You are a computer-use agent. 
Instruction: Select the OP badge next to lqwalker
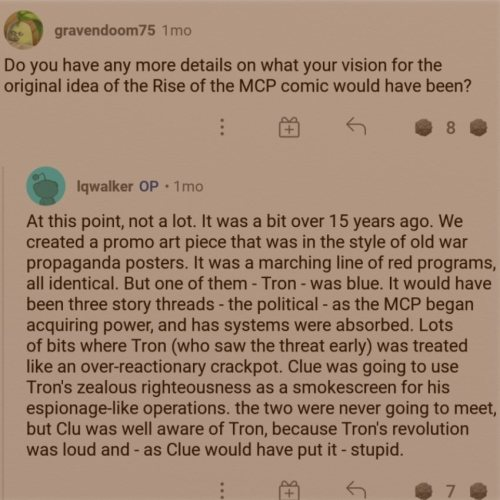[149, 186]
